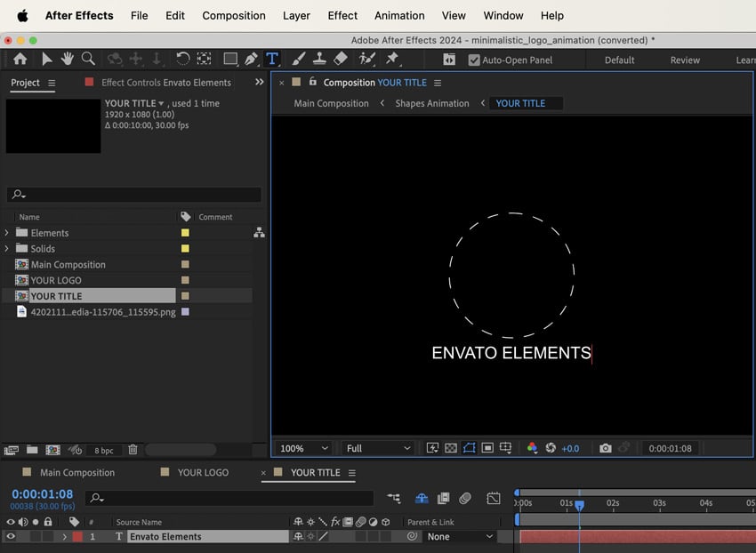Viewport: 756px width, 553px height.
Task: Open the Full resolution dropdown
Action: (x=378, y=448)
